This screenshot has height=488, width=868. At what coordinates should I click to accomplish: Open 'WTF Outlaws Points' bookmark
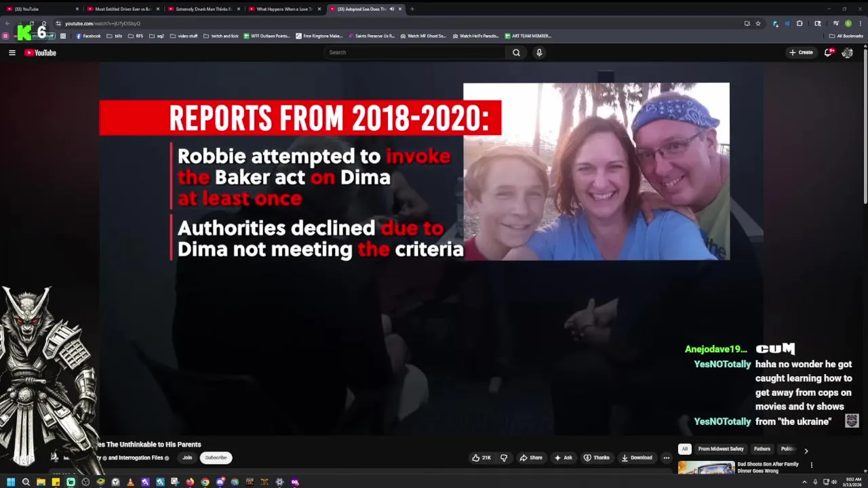pos(267,36)
